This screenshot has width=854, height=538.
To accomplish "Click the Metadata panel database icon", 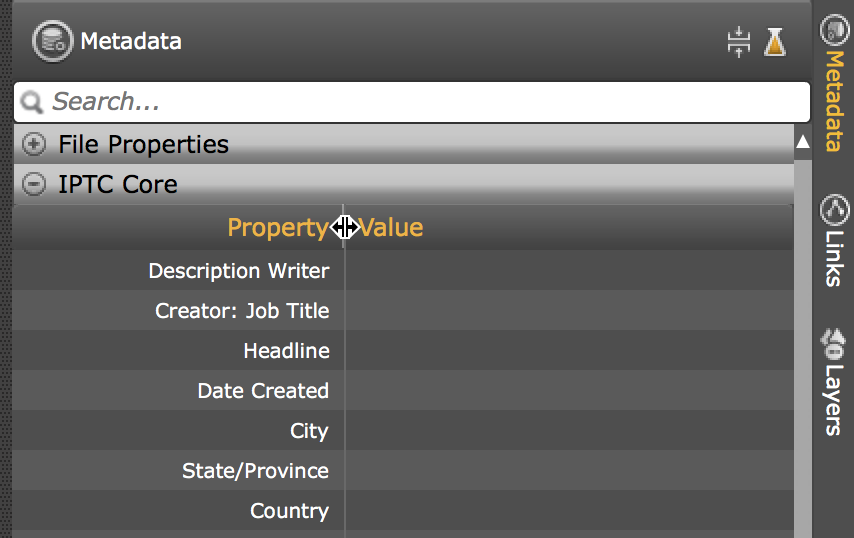I will click(x=50, y=41).
